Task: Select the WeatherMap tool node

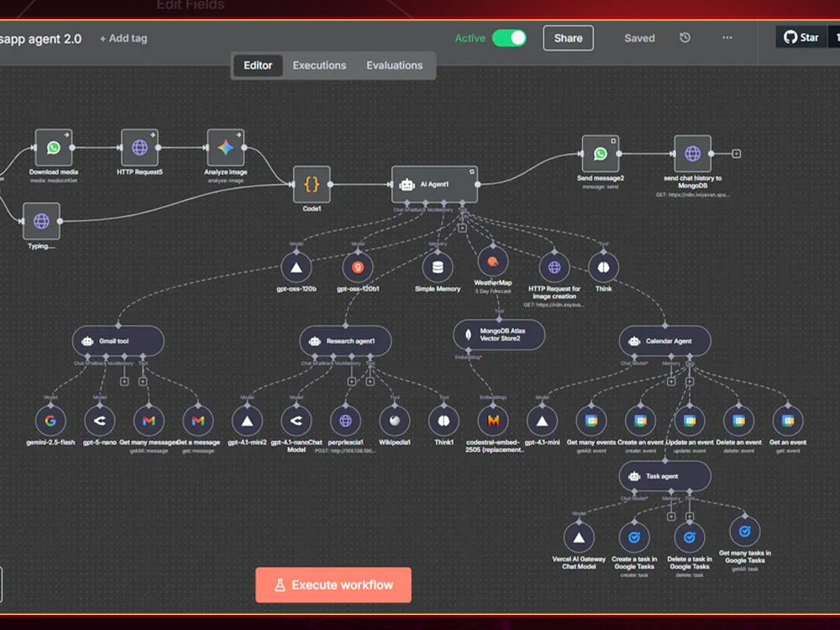Action: [x=493, y=261]
